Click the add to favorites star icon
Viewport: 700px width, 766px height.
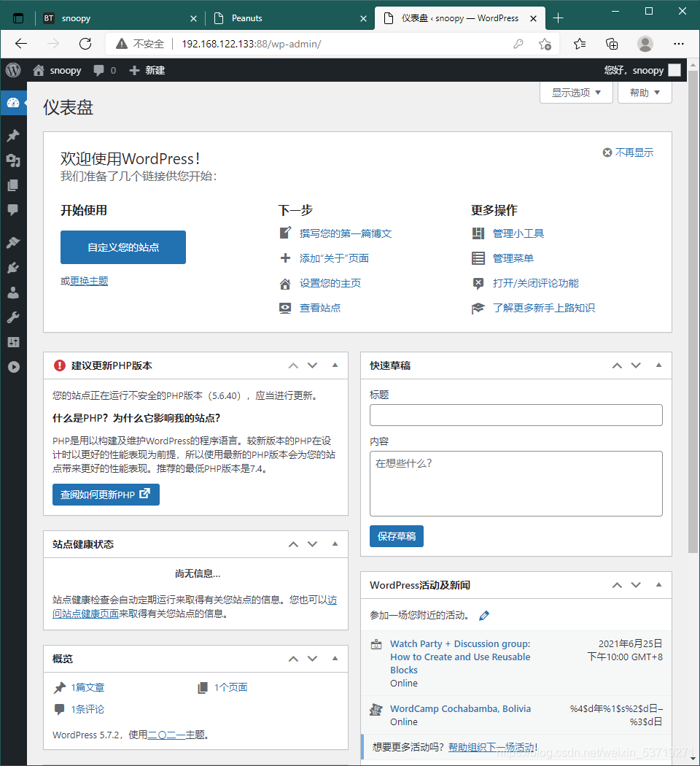545,44
